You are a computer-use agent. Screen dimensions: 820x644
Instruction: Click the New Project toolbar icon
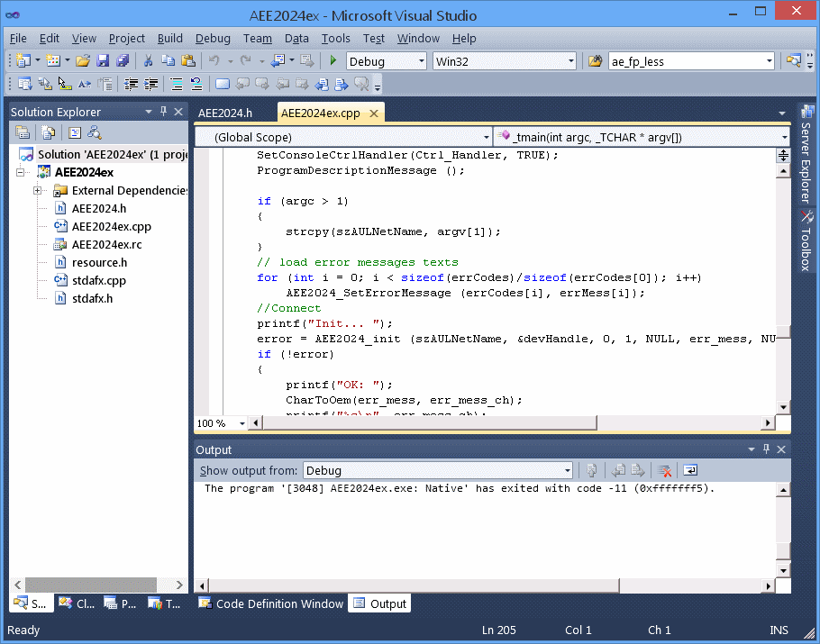point(23,60)
